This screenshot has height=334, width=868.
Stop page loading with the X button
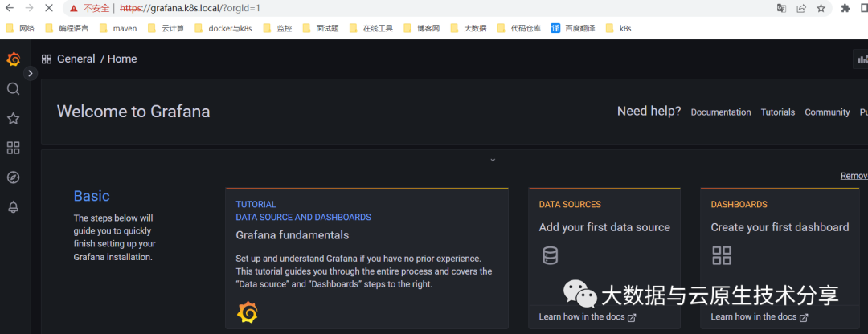coord(49,8)
